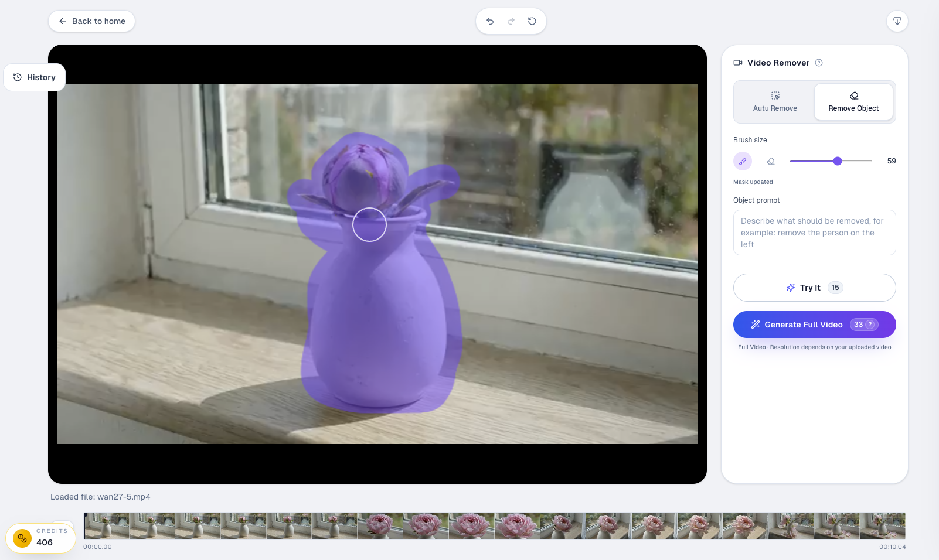Click the brush size slider handle
The height and width of the screenshot is (560, 939).
(838, 161)
